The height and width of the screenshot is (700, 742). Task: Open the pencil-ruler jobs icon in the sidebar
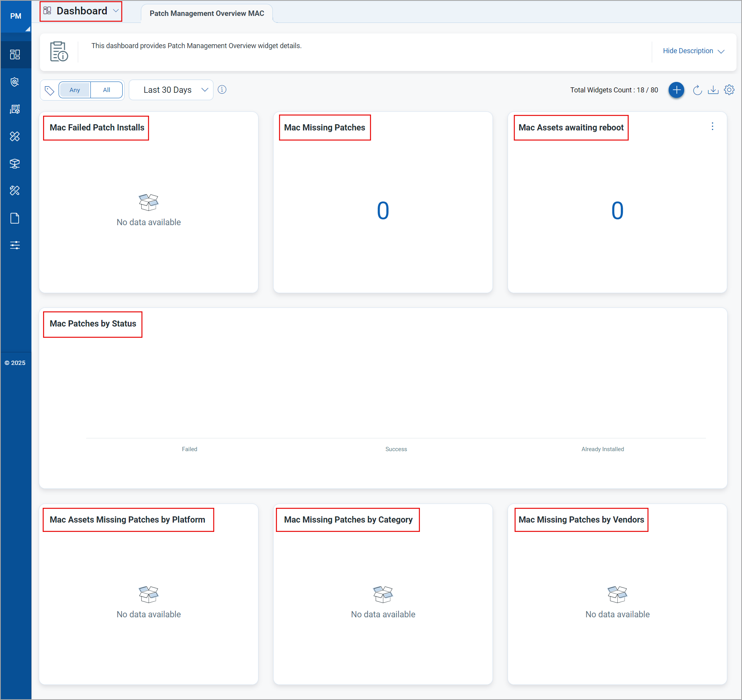click(15, 191)
